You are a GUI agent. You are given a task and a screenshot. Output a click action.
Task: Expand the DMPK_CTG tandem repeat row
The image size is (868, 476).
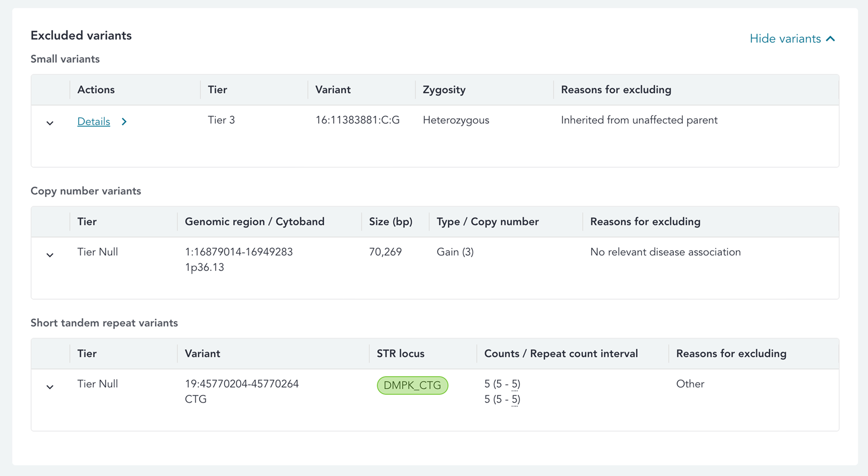pos(50,387)
